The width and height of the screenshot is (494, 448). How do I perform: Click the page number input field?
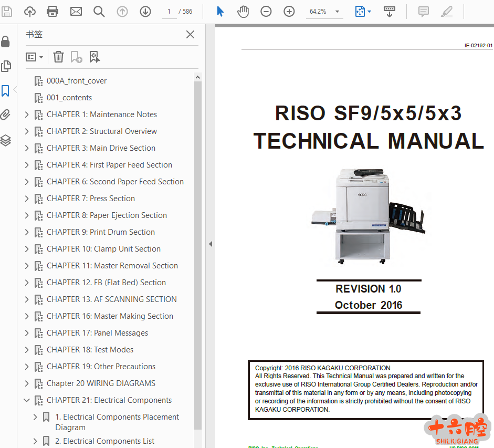coord(169,11)
